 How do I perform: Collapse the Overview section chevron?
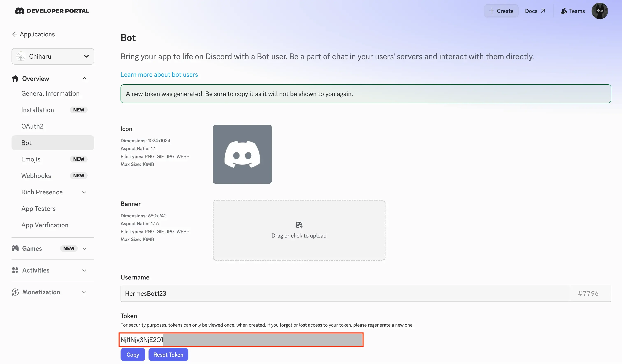coord(84,79)
